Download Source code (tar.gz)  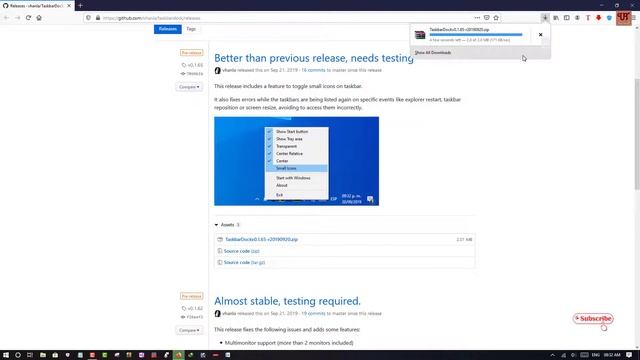point(244,262)
